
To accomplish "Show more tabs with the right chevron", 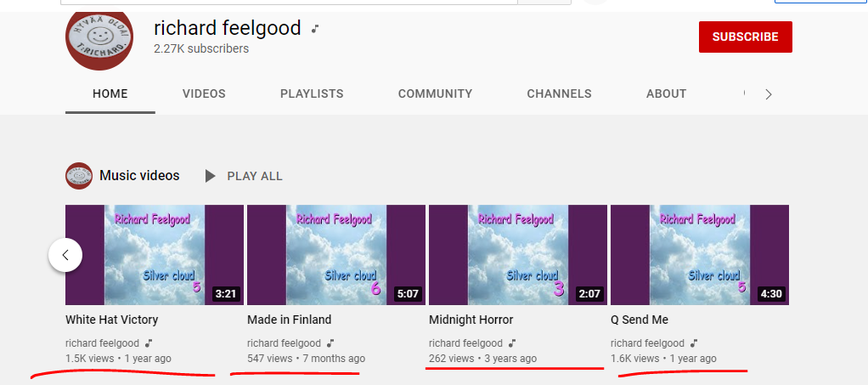I will click(x=769, y=94).
